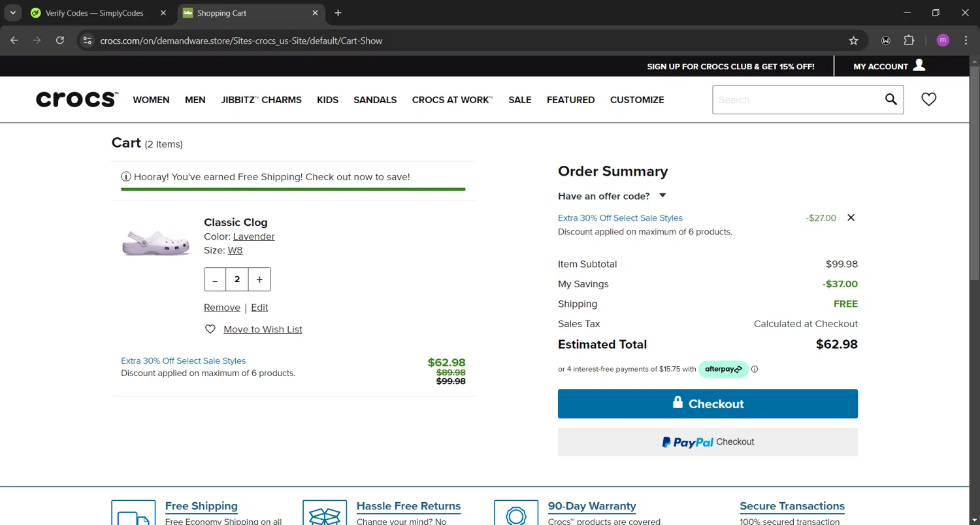980x525 pixels.
Task: Move Classic Clog to Wish List
Action: pos(263,330)
